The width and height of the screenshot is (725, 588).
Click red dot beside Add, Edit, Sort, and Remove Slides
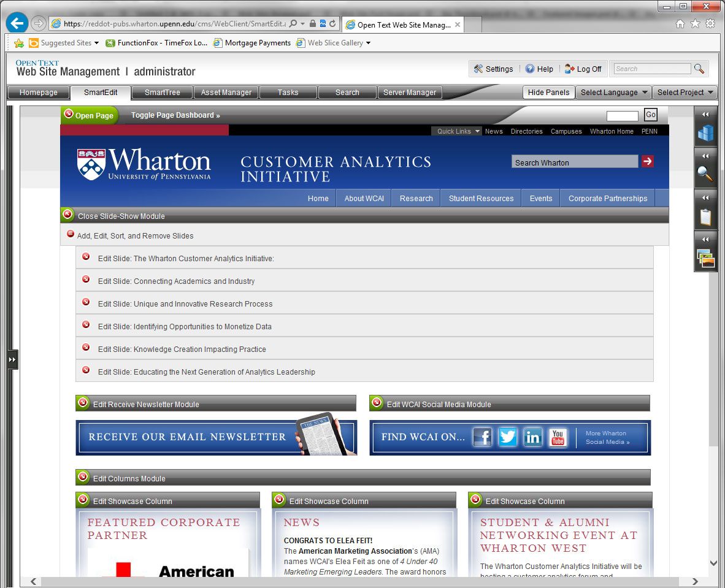pos(71,234)
